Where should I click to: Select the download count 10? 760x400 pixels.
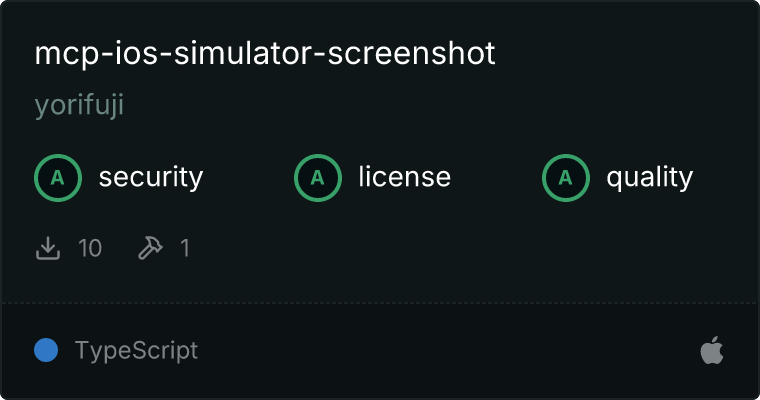coord(90,248)
